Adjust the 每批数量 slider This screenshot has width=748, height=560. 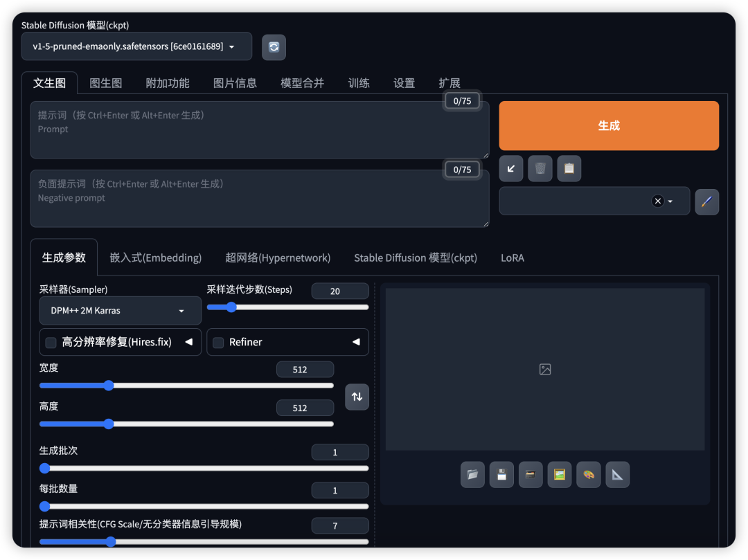[204, 506]
